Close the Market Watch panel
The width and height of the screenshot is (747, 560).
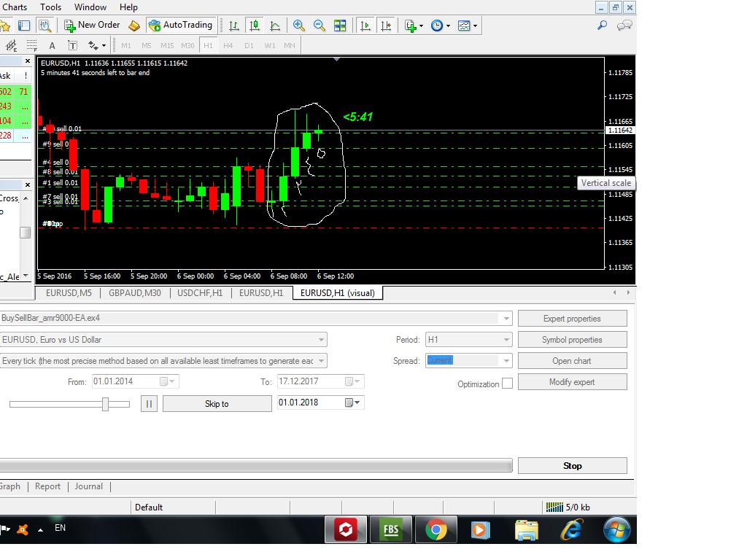(x=27, y=61)
